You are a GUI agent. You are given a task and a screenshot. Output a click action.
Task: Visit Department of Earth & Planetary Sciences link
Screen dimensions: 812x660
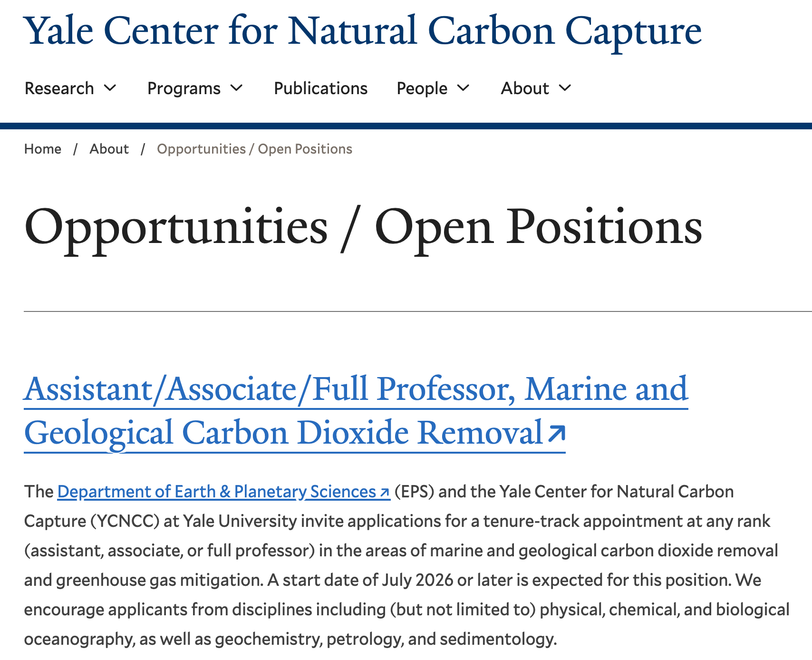pos(217,492)
